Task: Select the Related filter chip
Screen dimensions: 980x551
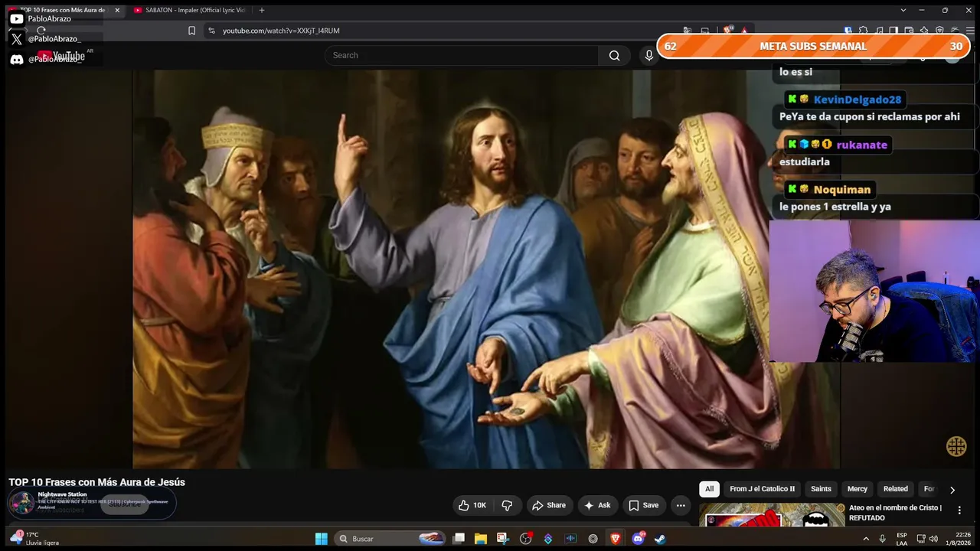Action: pos(896,489)
